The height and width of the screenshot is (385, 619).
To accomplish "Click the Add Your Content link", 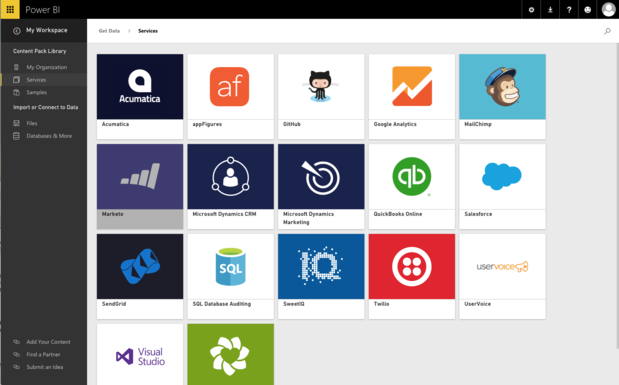I will pos(48,342).
